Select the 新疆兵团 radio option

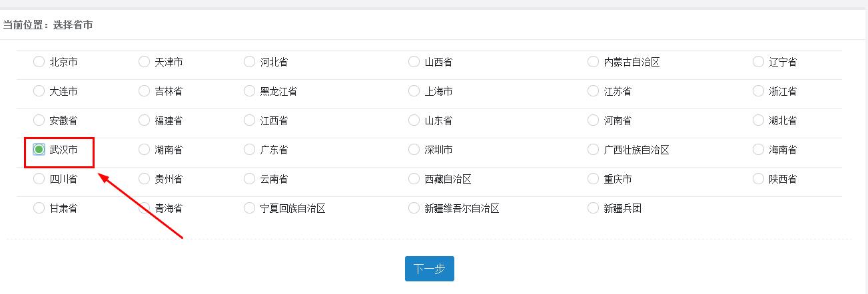pyautogui.click(x=593, y=208)
